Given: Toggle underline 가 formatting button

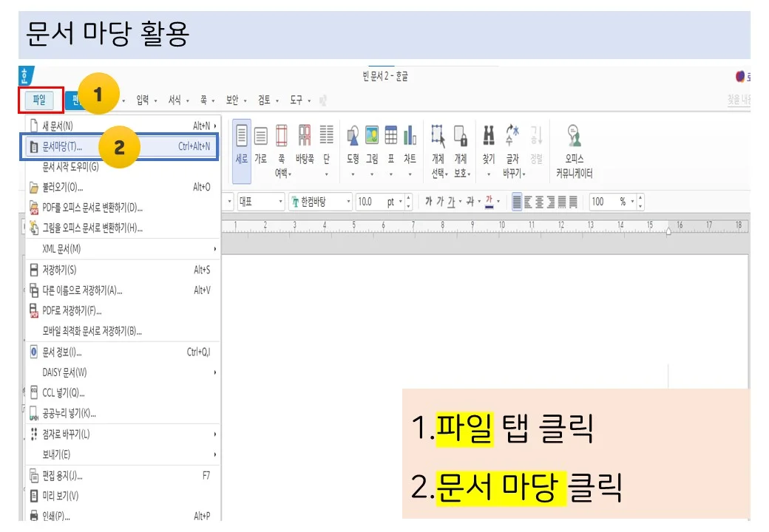Looking at the screenshot, I should 451,201.
